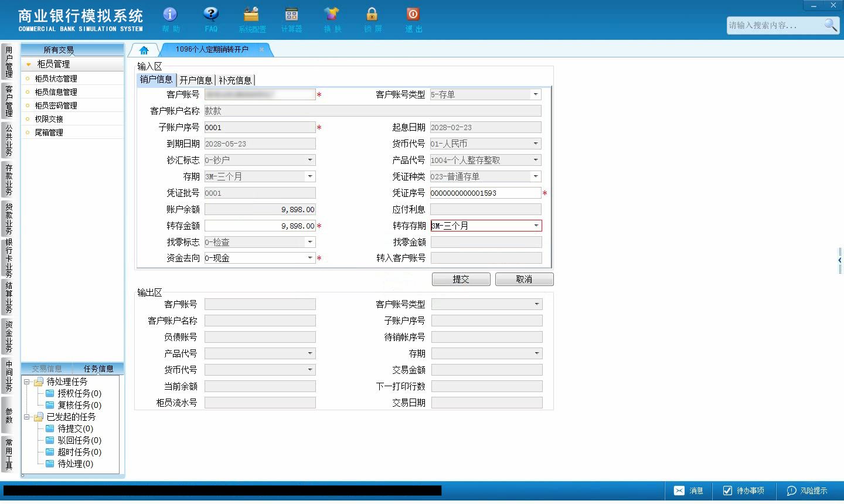Go to the home tab icon
844x504 pixels.
pos(144,50)
